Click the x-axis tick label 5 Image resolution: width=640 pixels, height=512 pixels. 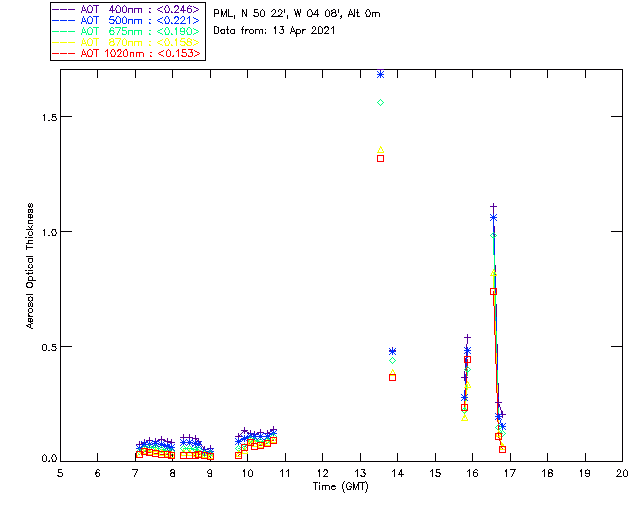pos(60,473)
